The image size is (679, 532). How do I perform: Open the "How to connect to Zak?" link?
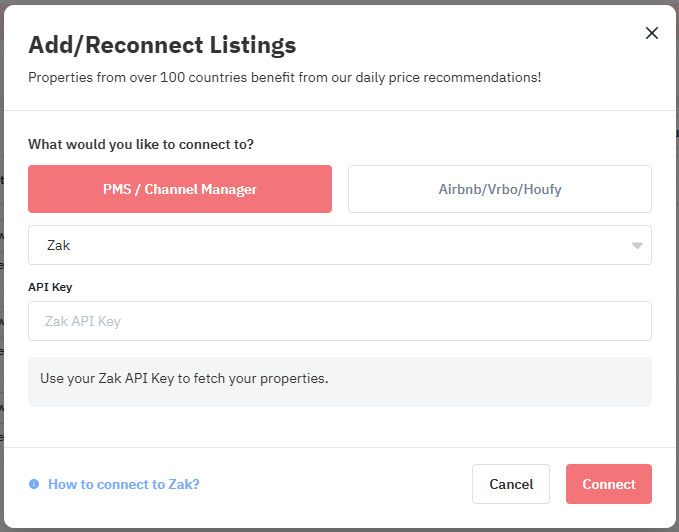123,484
